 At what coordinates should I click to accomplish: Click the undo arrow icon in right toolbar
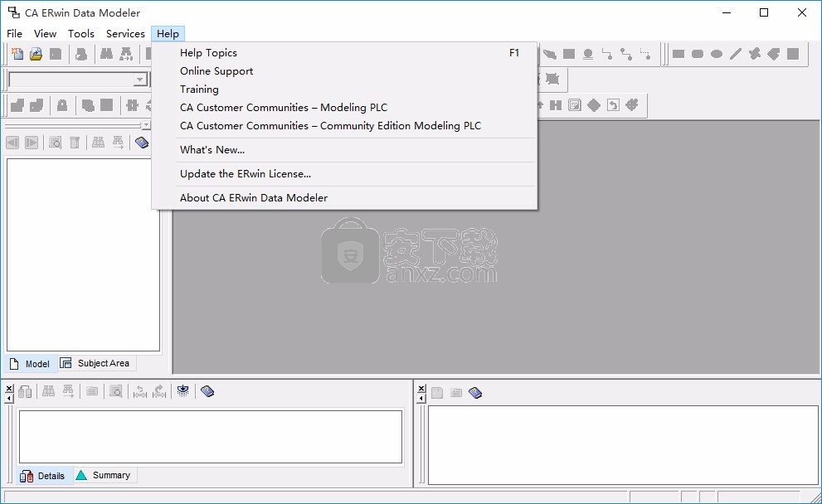point(613,105)
